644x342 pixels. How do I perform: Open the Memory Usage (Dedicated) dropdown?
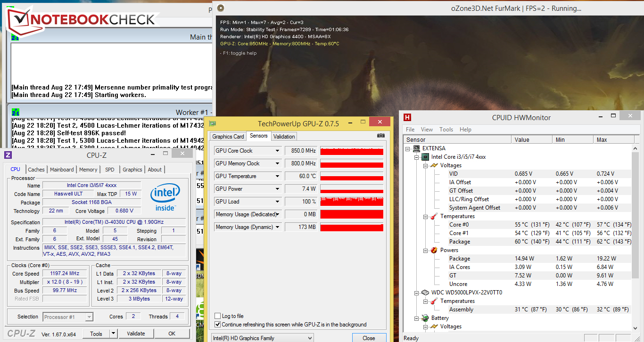[x=278, y=214]
